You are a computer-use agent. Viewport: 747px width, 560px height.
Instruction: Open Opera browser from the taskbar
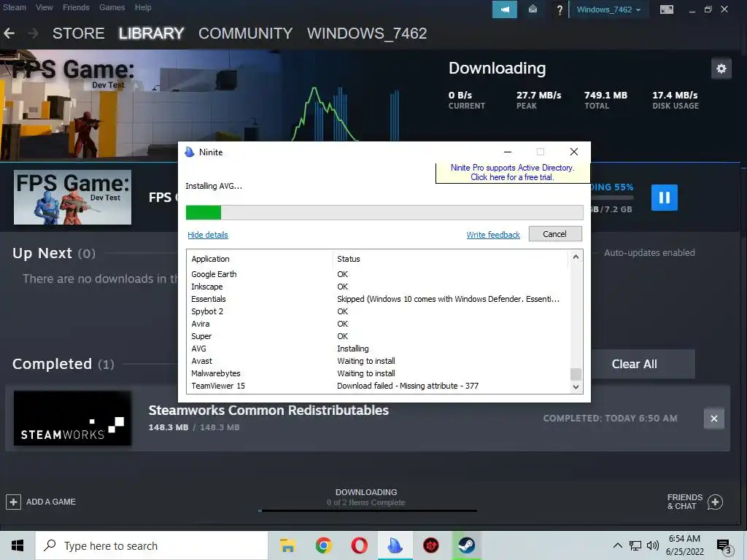pos(359,545)
